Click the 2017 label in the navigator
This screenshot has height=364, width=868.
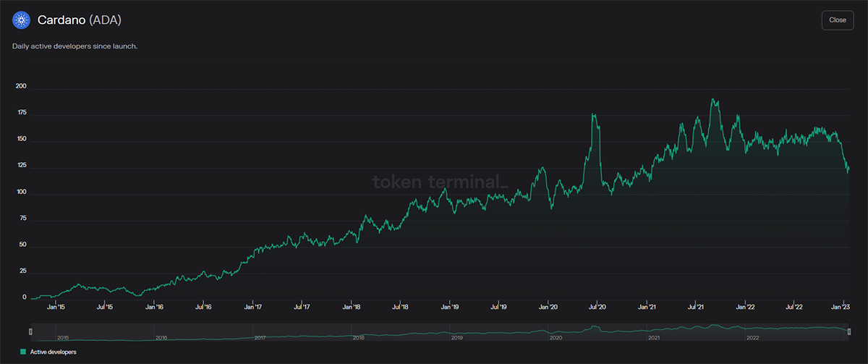click(260, 337)
